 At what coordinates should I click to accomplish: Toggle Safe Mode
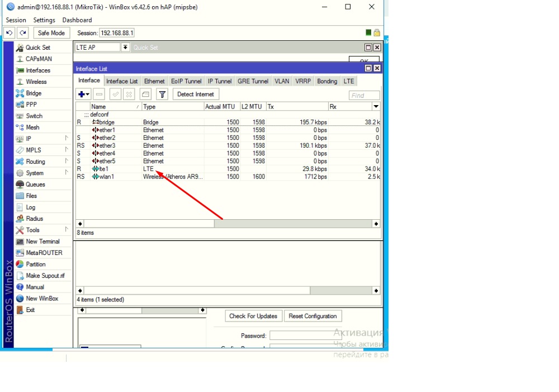[x=51, y=33]
